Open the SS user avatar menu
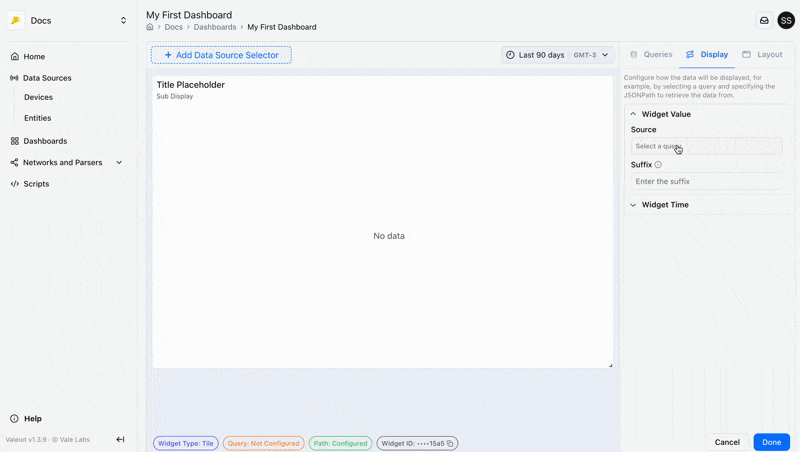The width and height of the screenshot is (800, 452). [786, 20]
